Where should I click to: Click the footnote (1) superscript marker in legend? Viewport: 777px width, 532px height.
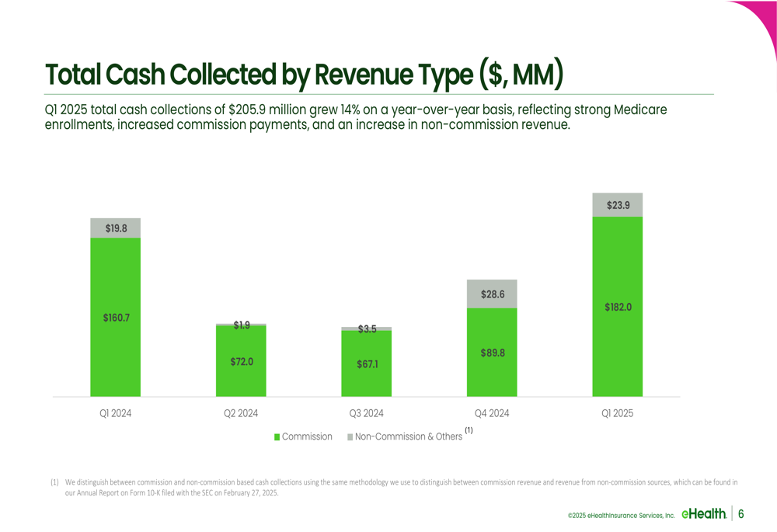[x=469, y=430]
